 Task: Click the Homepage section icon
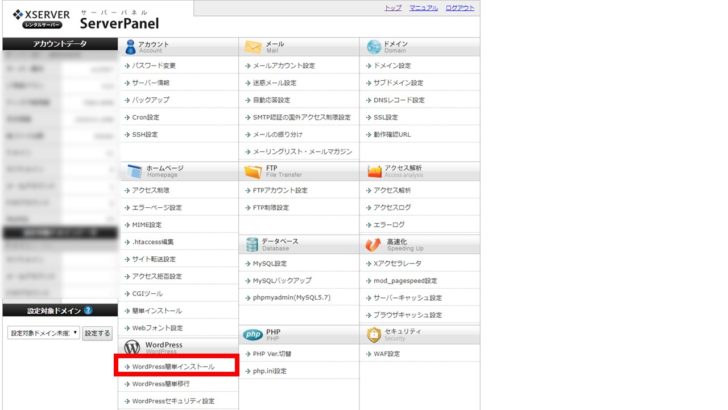click(x=135, y=171)
